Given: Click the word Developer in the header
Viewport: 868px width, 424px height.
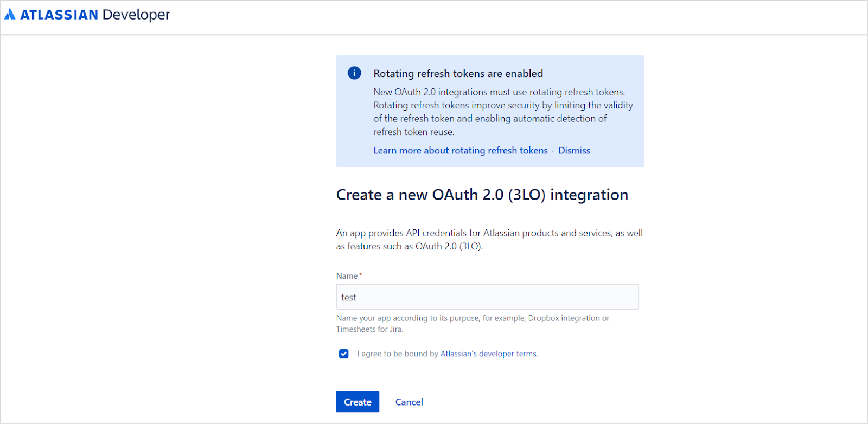Looking at the screenshot, I should coord(136,15).
